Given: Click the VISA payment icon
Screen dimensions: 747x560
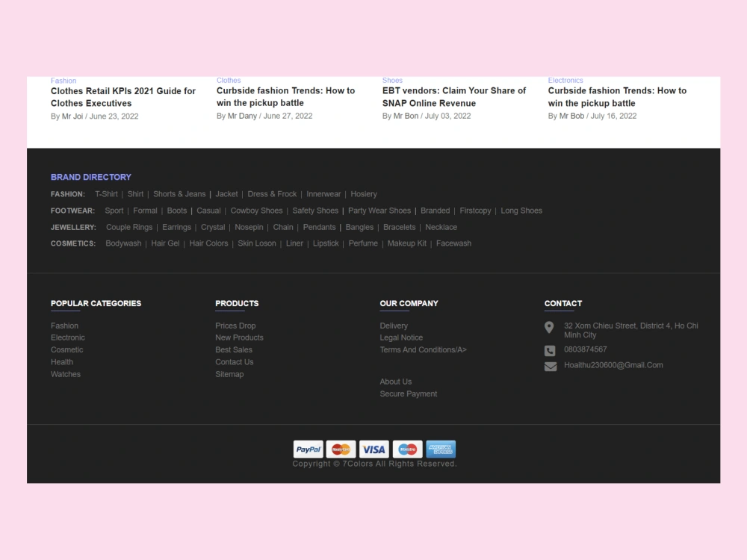Looking at the screenshot, I should tap(374, 449).
